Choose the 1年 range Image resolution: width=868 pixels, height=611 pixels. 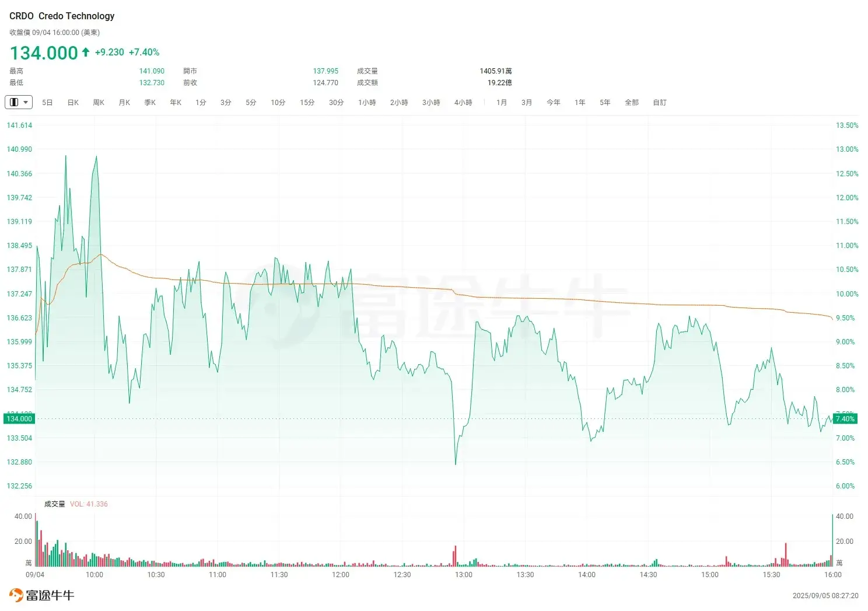580,103
